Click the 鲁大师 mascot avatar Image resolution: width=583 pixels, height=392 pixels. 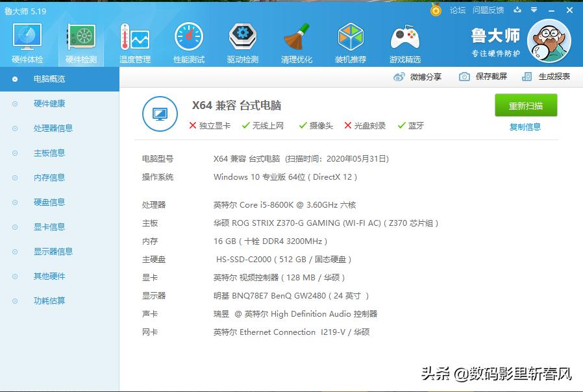tap(549, 40)
